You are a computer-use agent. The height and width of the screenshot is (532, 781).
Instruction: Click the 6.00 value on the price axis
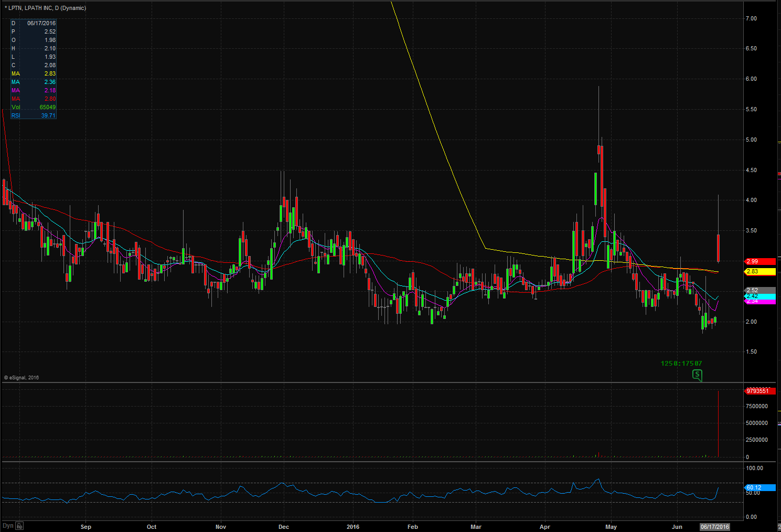(x=751, y=79)
